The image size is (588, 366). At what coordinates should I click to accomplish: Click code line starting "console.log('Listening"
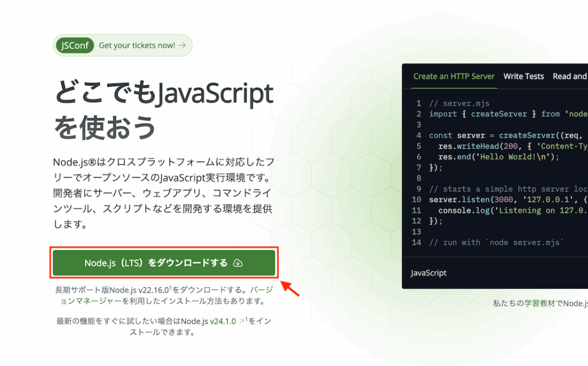513,211
